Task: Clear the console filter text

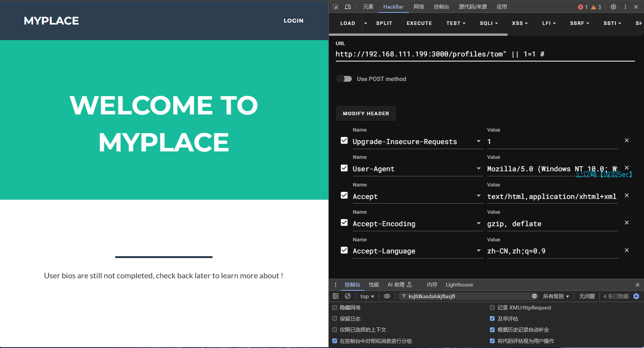Action: [534, 296]
